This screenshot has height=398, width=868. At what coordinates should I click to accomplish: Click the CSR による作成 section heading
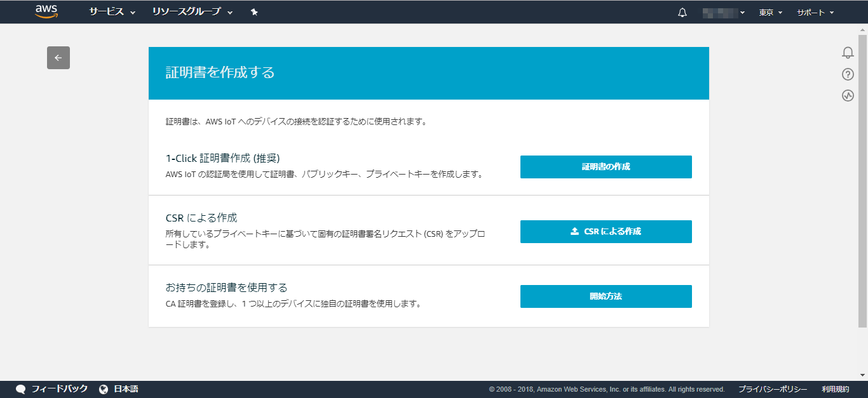point(201,218)
